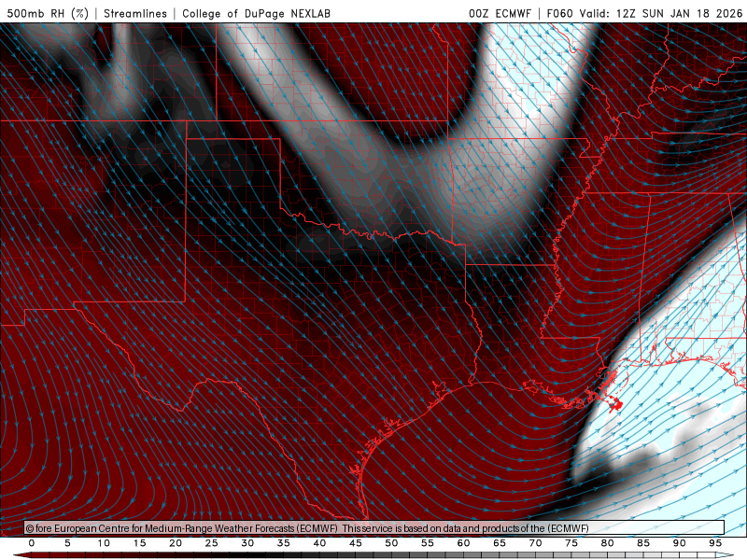The width and height of the screenshot is (747, 560).
Task: Click the '500mb RH (%)' title text
Action: coord(49,13)
